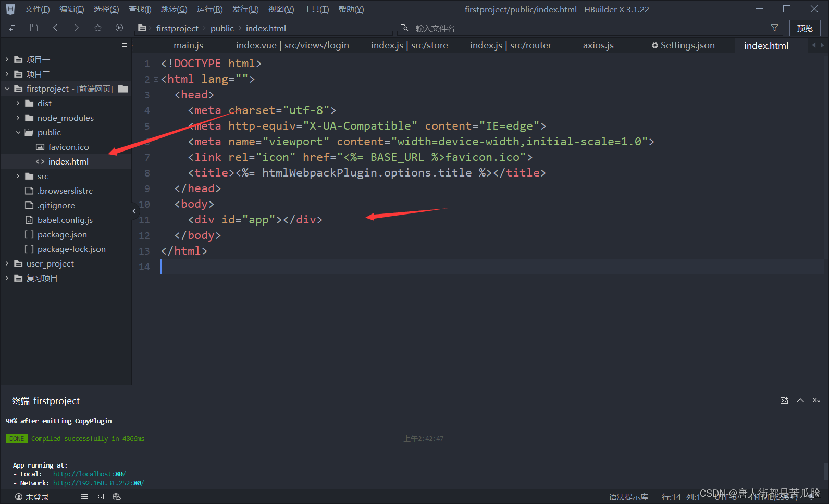
Task: Click the status bar terminal icon
Action: [101, 497]
